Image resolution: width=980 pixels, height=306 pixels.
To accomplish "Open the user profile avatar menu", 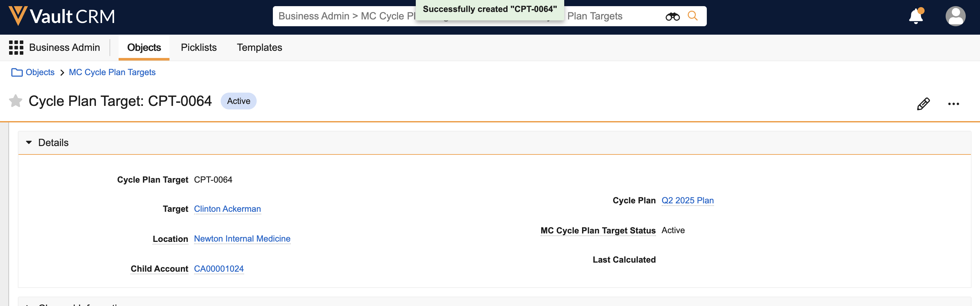I will tap(955, 16).
